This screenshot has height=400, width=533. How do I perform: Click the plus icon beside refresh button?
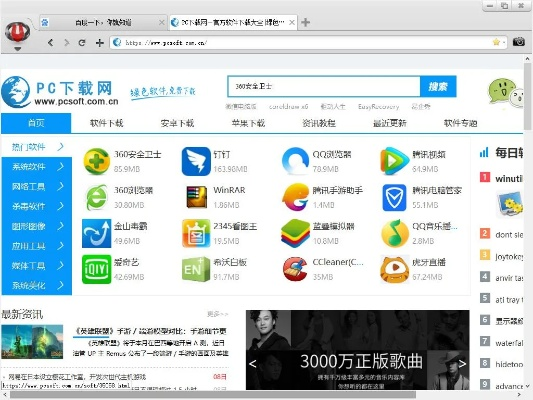100,42
